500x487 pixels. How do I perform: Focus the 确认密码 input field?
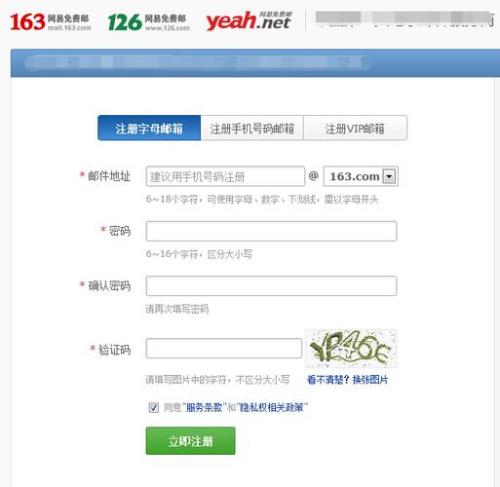(x=271, y=286)
